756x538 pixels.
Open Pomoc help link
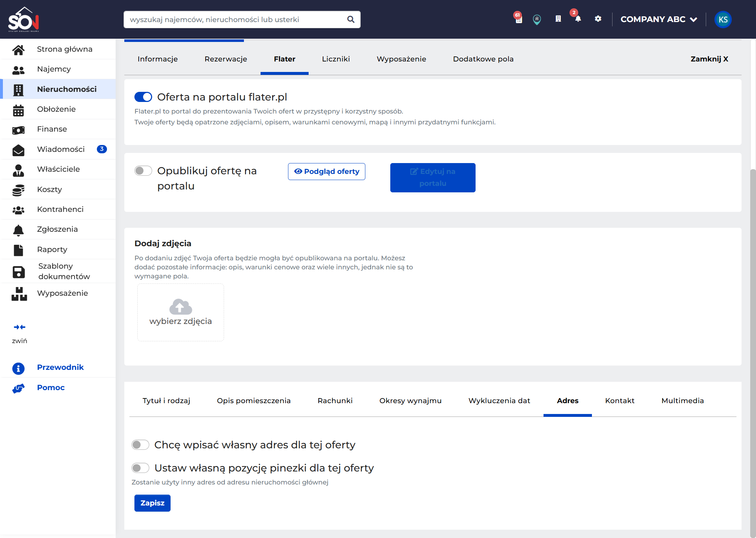click(51, 388)
